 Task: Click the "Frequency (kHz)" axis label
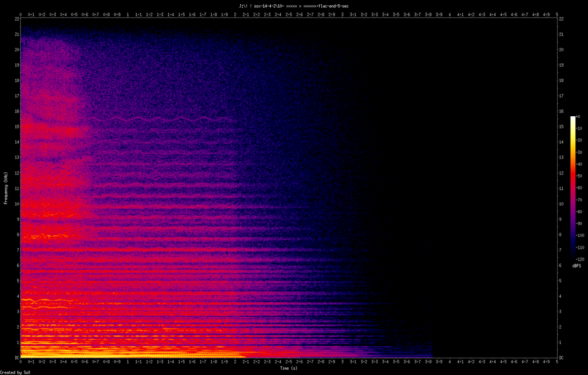(6, 187)
